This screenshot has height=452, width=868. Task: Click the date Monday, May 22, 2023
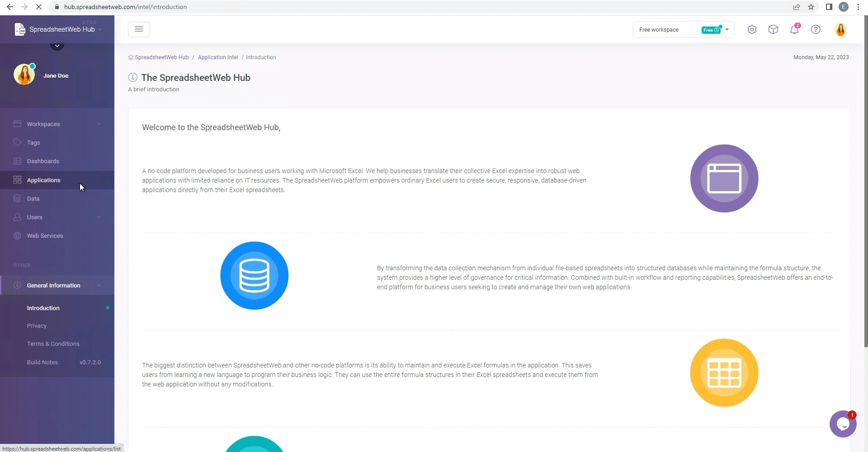point(821,57)
